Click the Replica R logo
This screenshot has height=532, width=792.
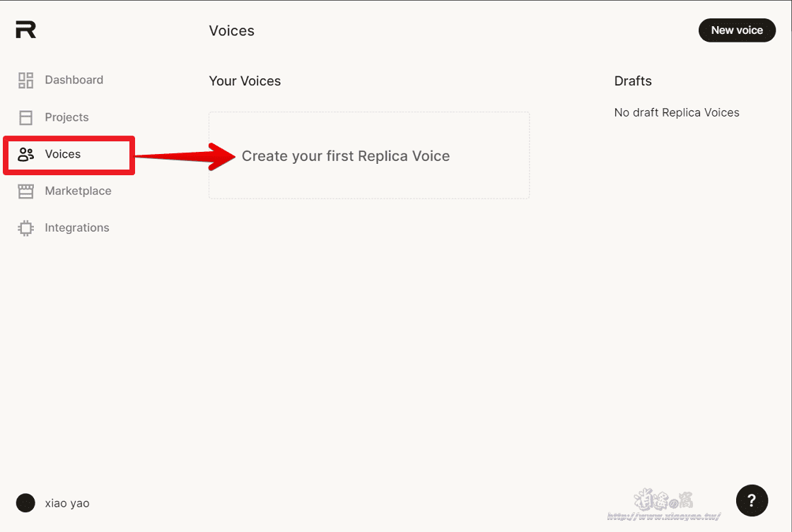tap(25, 30)
